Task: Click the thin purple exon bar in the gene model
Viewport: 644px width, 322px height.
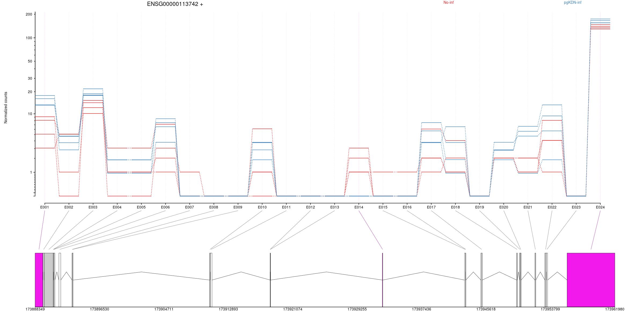Action: tap(382, 280)
